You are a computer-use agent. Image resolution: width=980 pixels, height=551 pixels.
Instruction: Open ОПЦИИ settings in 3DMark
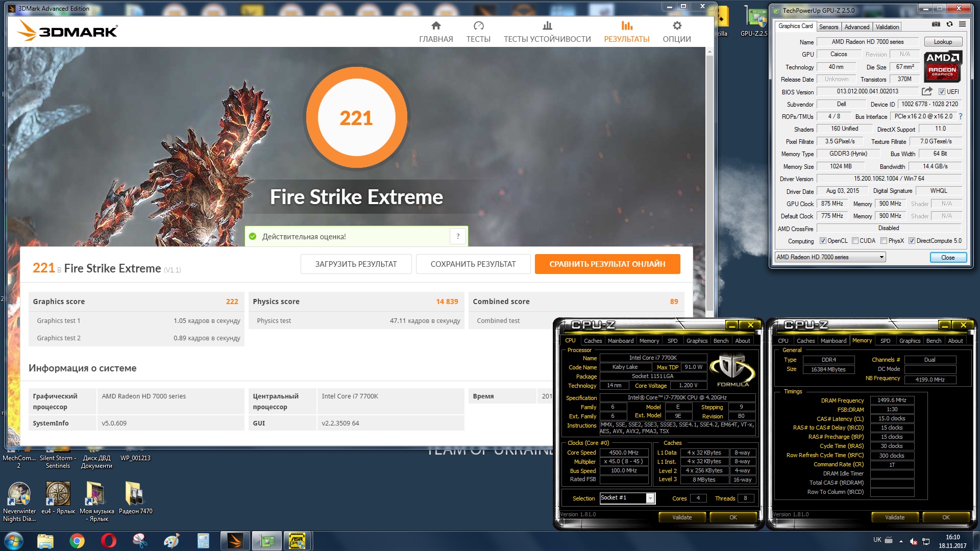click(x=677, y=32)
